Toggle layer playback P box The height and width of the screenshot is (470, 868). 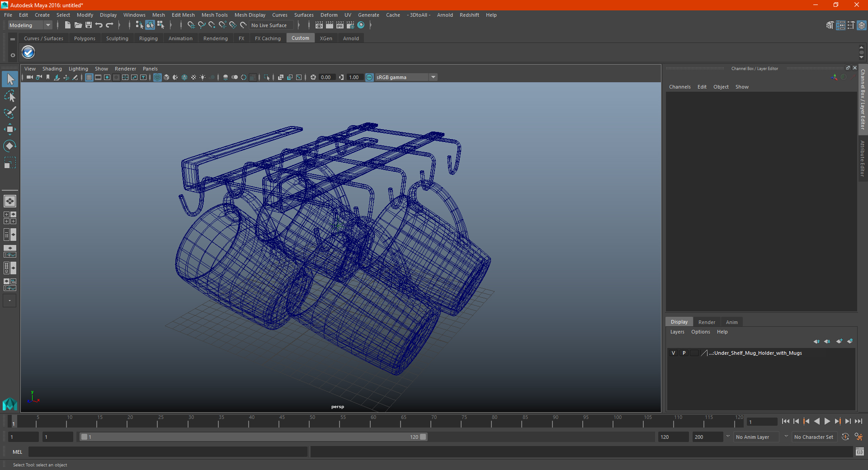click(x=684, y=353)
